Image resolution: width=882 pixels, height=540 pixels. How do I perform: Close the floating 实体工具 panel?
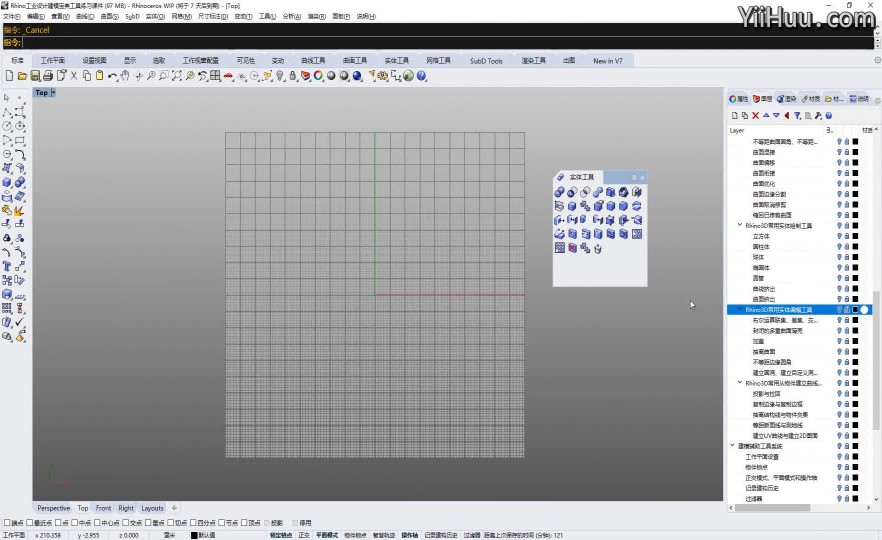click(642, 177)
